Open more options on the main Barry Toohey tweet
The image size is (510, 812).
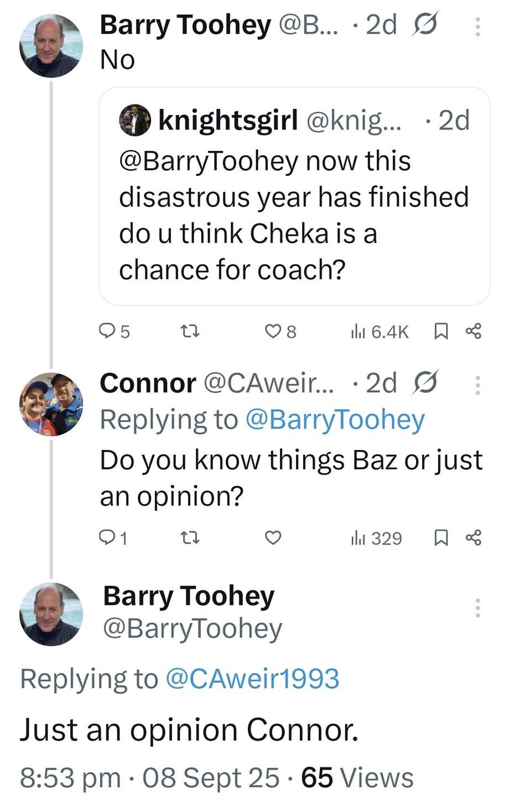(478, 608)
